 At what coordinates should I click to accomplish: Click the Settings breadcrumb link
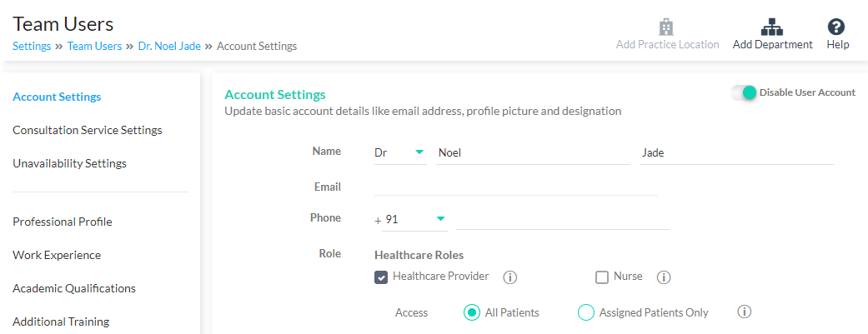tap(32, 47)
